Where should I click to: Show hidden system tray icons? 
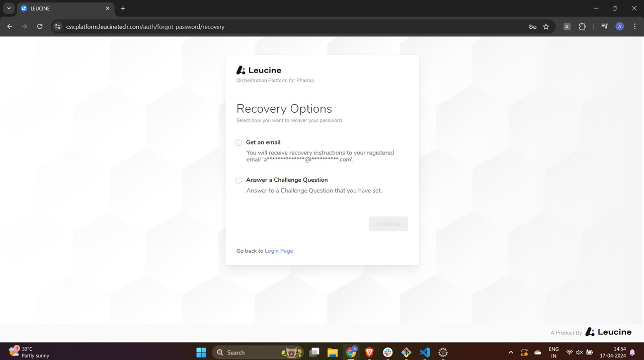(511, 352)
